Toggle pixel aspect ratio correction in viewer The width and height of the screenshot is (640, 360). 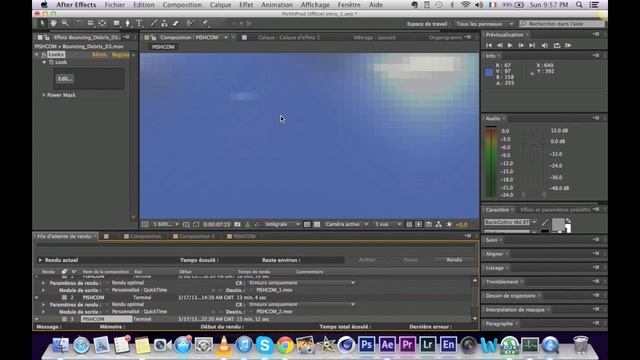point(409,224)
